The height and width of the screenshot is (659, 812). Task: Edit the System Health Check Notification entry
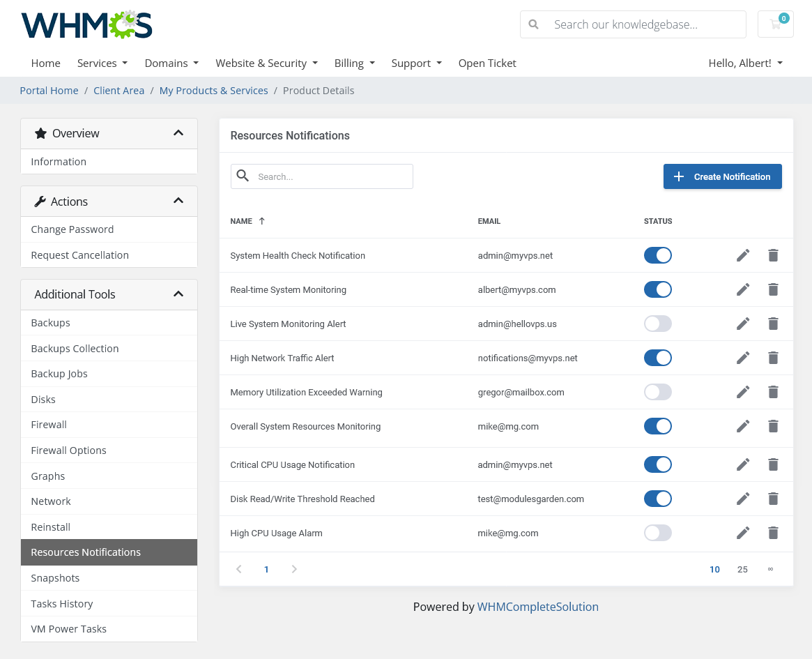point(743,255)
